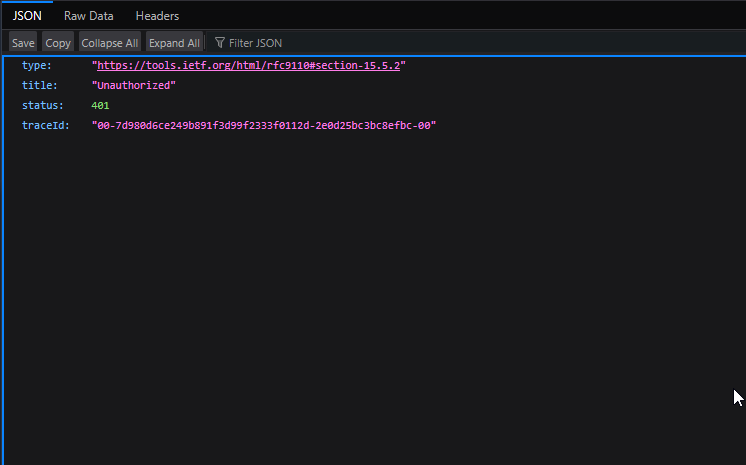The width and height of the screenshot is (746, 465).
Task: Copy the JSON with Copy button
Action: 58,43
